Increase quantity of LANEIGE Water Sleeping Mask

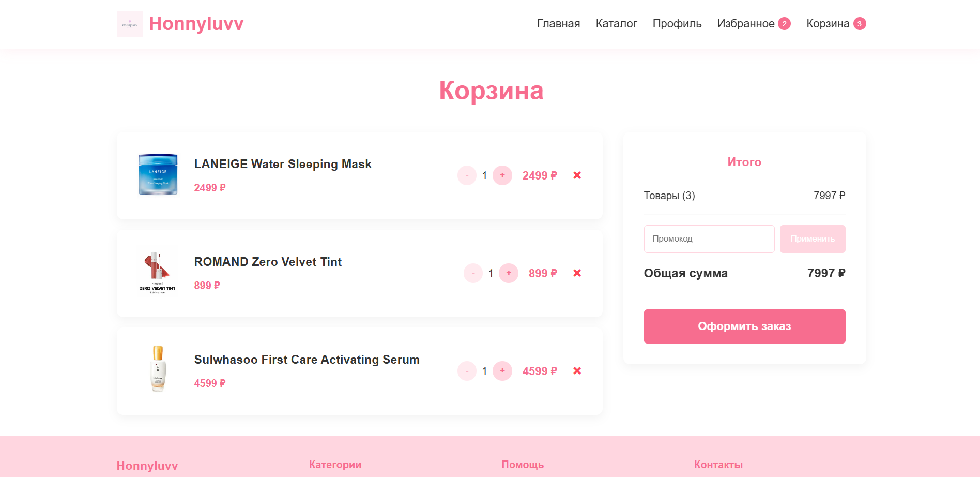coord(502,175)
